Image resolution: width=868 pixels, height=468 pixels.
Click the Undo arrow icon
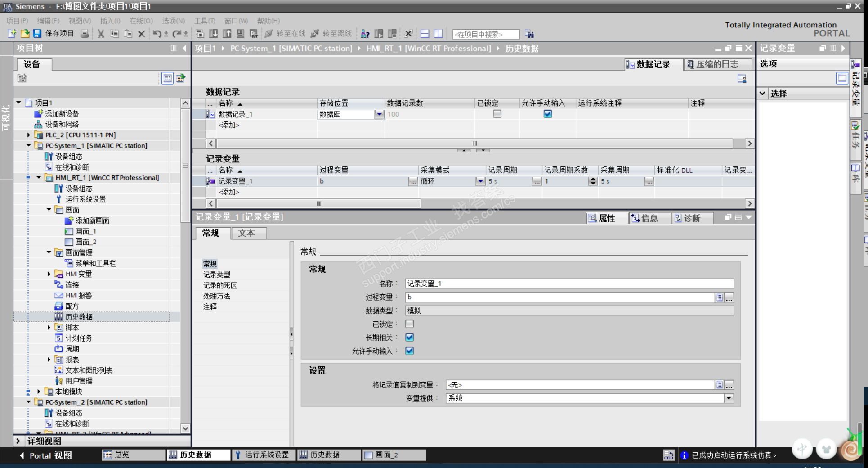tap(157, 34)
